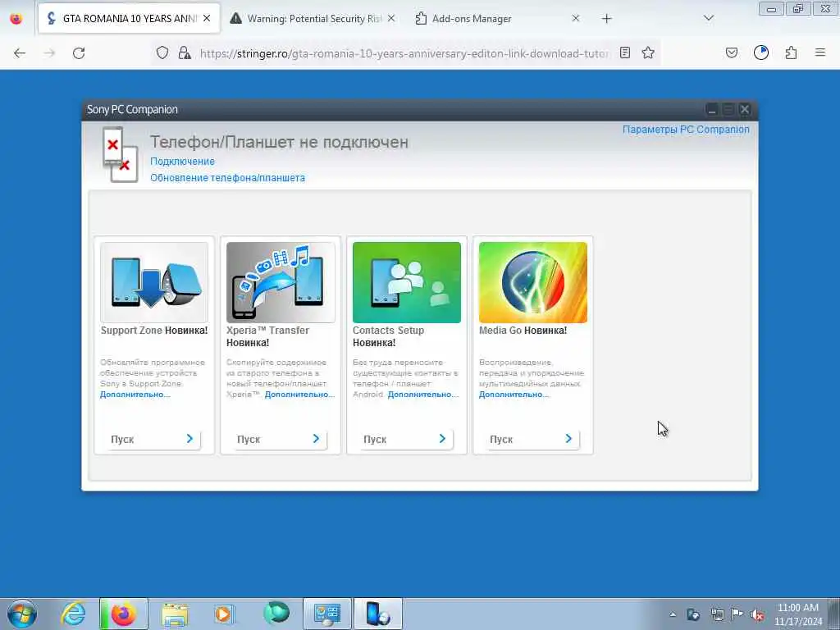Click the Xperia Transfer tile image
Screen dimensions: 840x630
click(281, 282)
